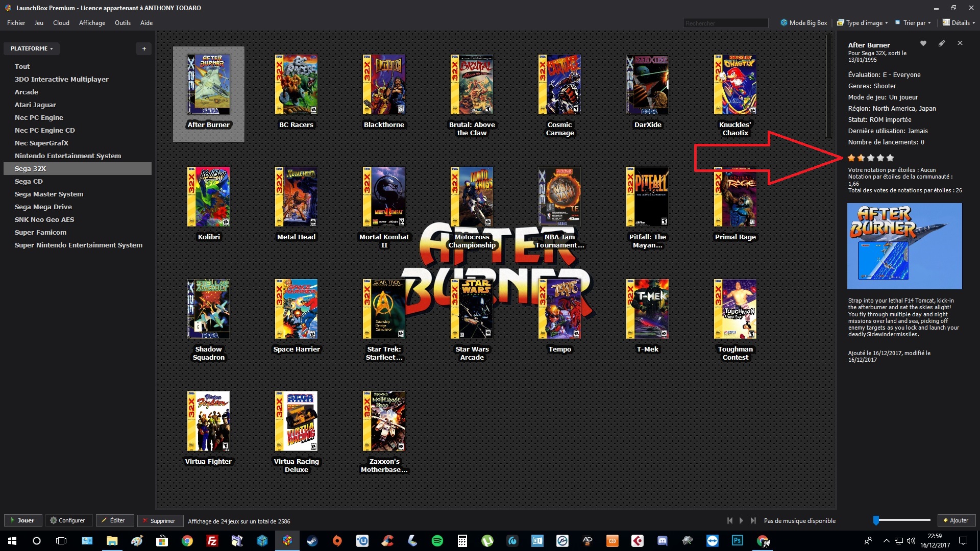
Task: Open the Affichage menu
Action: tap(92, 23)
